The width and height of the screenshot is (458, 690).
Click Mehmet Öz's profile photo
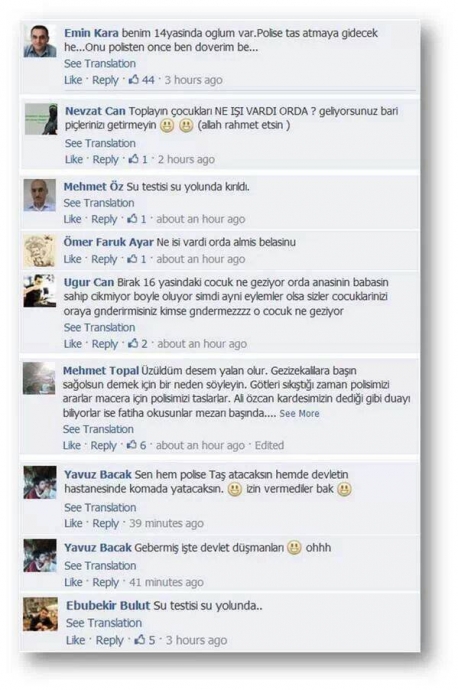40,195
